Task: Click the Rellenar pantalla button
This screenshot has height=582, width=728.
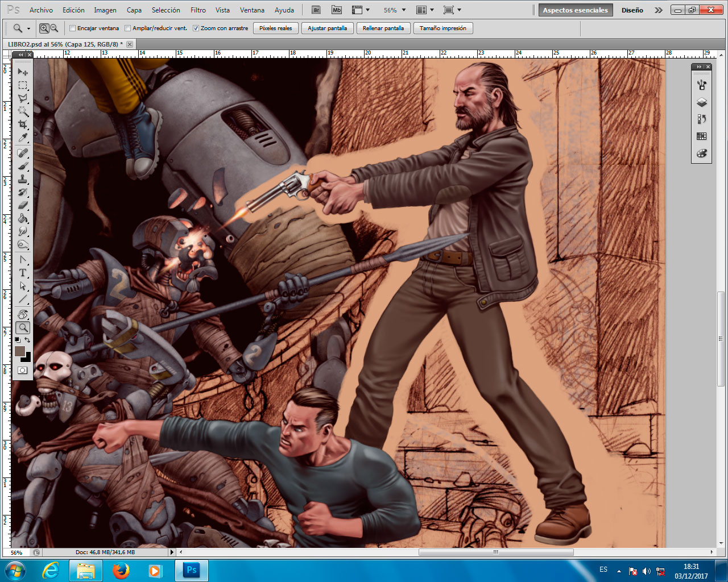Action: click(383, 28)
